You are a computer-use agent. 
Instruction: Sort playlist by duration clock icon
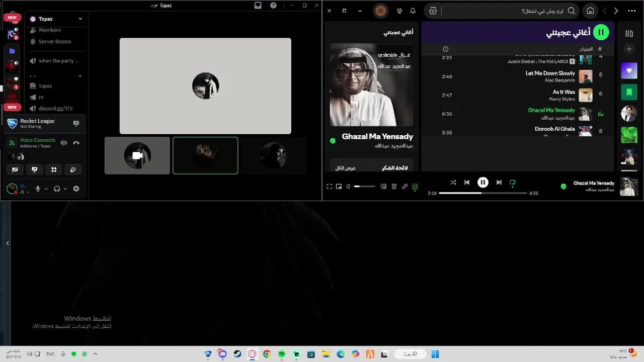[446, 49]
